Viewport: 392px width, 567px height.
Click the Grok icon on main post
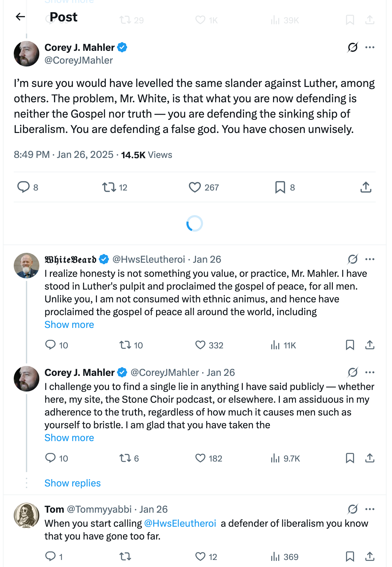(x=353, y=47)
